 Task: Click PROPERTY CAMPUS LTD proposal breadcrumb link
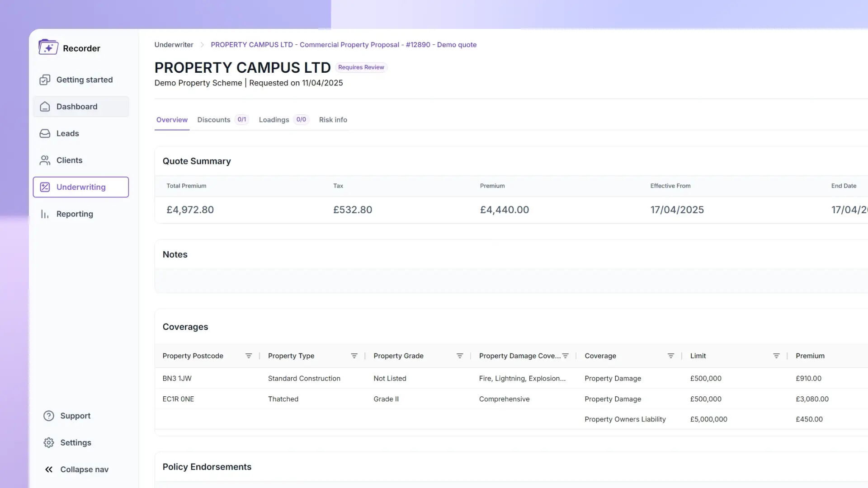coord(343,45)
